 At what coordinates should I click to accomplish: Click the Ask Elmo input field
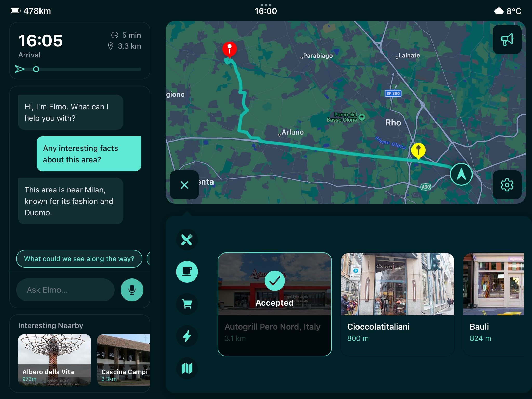[x=65, y=290]
